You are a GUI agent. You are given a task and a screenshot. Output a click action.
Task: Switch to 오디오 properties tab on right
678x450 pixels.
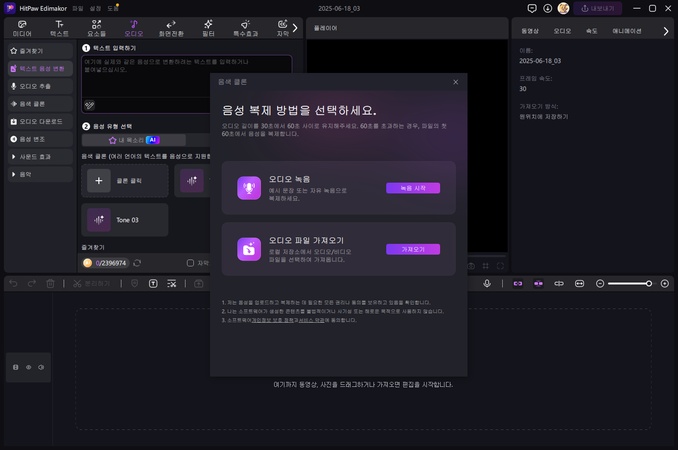[562, 31]
